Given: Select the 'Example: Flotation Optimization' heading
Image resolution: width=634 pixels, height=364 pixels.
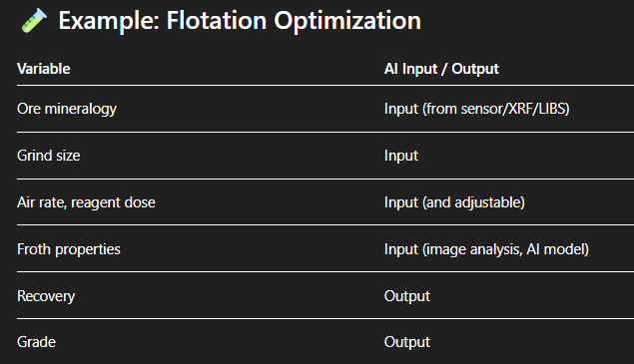Looking at the screenshot, I should click(240, 21).
